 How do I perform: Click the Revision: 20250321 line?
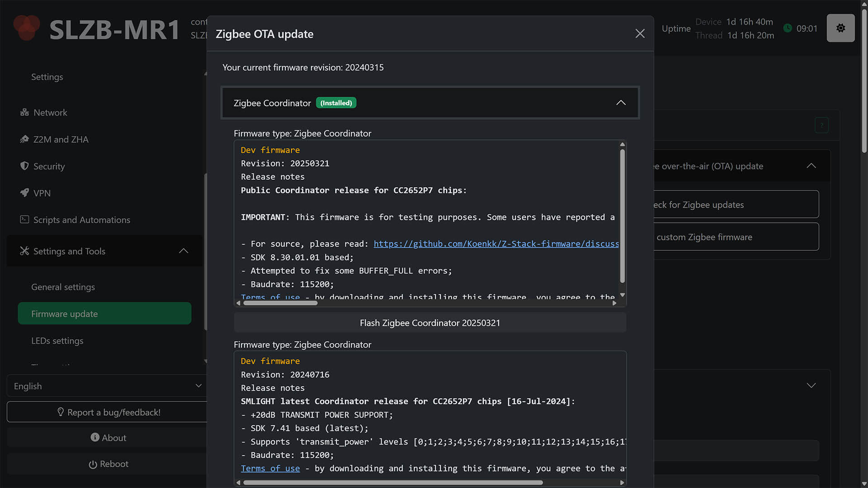point(285,164)
